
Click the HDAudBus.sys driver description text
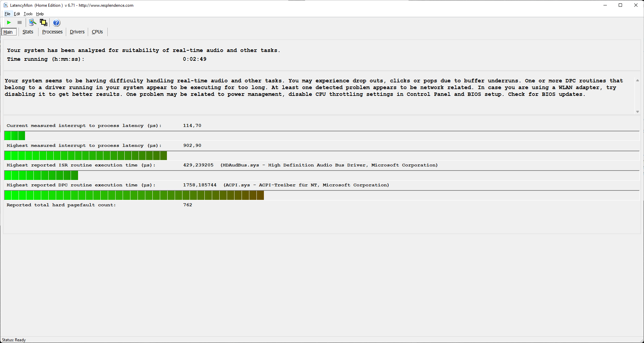[x=329, y=165]
